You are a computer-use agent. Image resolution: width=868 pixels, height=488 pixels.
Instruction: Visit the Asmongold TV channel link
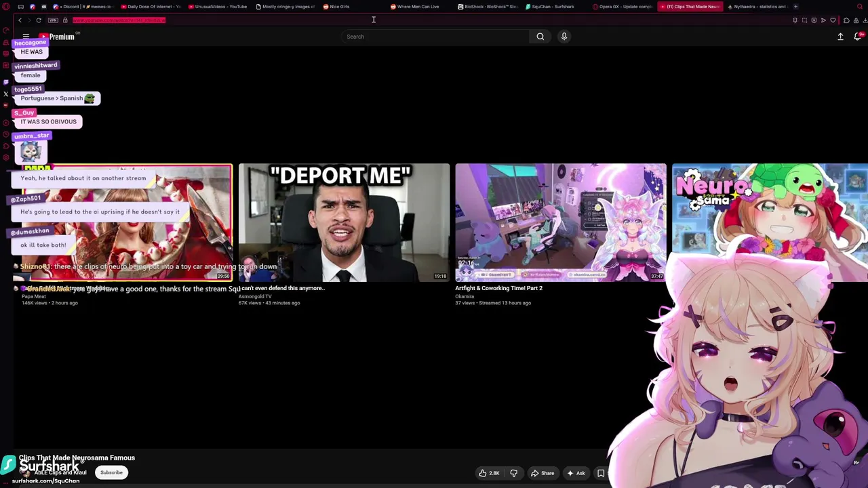[x=255, y=296]
